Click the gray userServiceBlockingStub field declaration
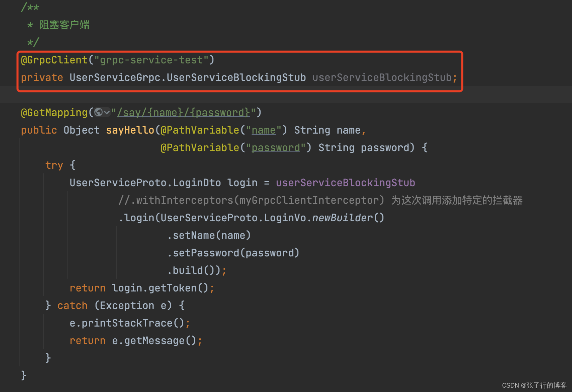This screenshot has height=392, width=572. pyautogui.click(x=382, y=78)
